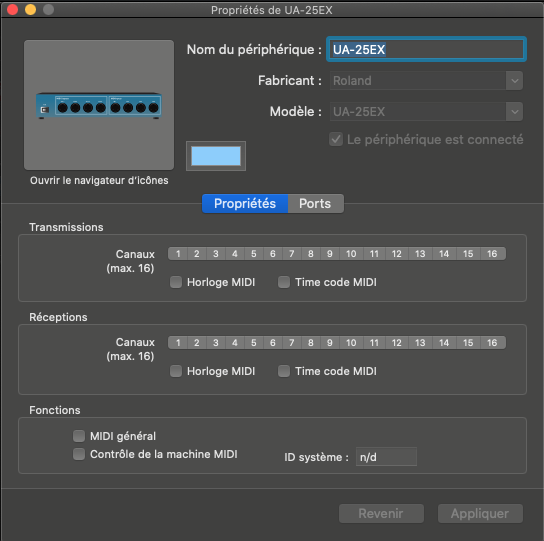This screenshot has height=541, width=544.
Task: Click the ID système input field
Action: 386,457
